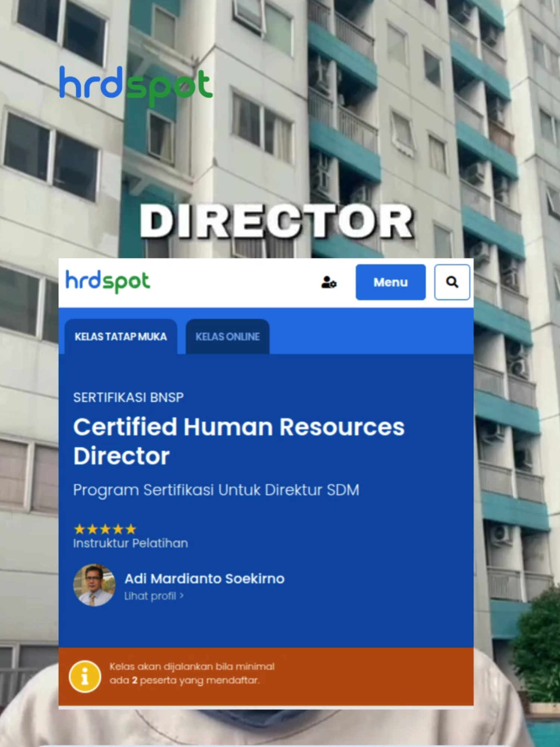
Task: Click the Program Sertifikasi Untuk Direktur SDM subtitle
Action: point(216,490)
